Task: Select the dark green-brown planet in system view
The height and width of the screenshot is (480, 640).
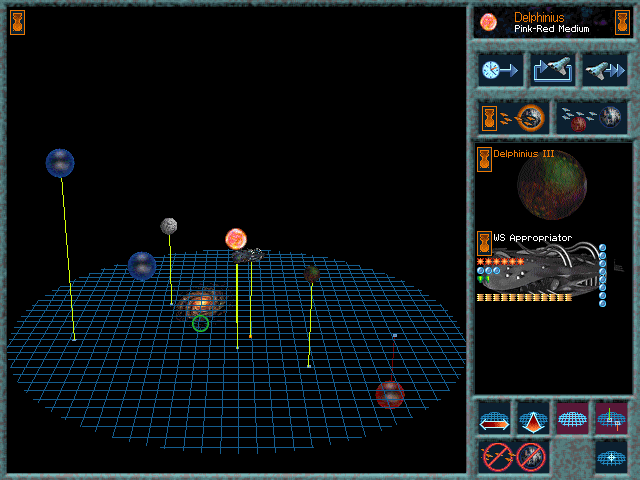Action: [312, 274]
